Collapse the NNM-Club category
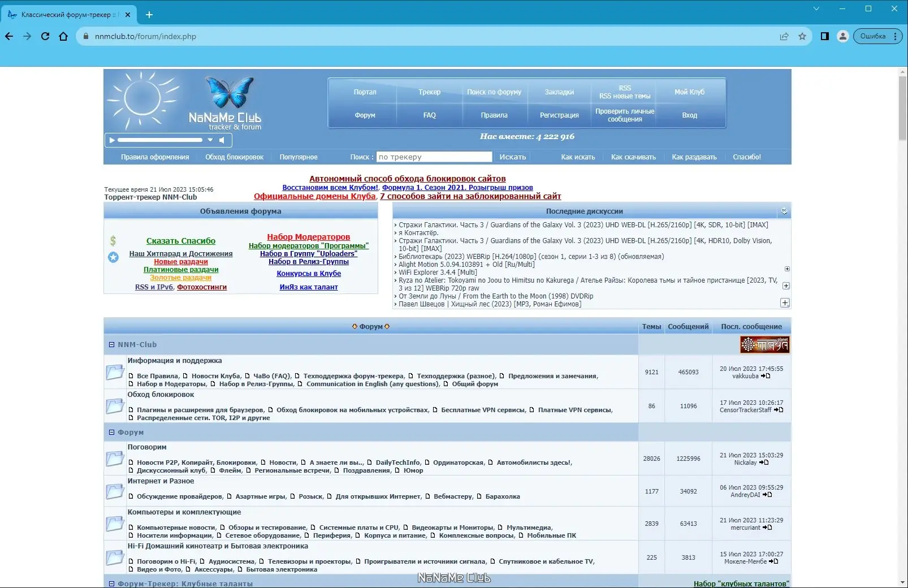This screenshot has height=588, width=908. coord(111,344)
